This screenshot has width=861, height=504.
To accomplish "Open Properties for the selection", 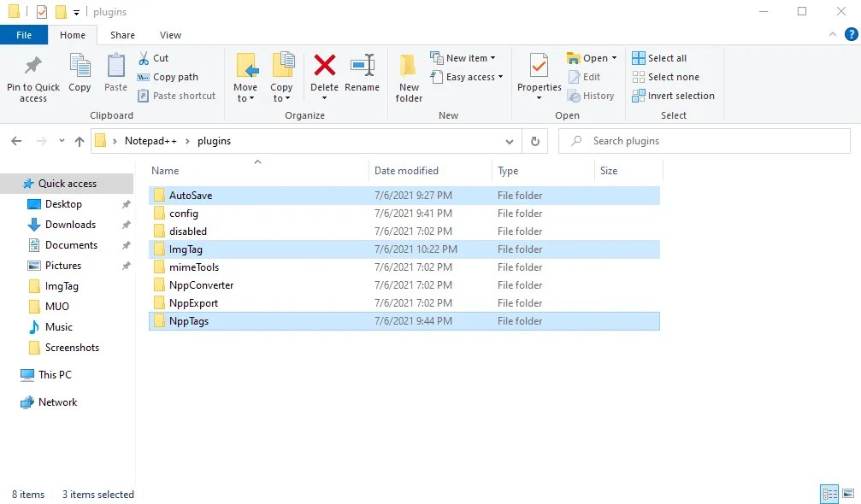I will tap(538, 75).
